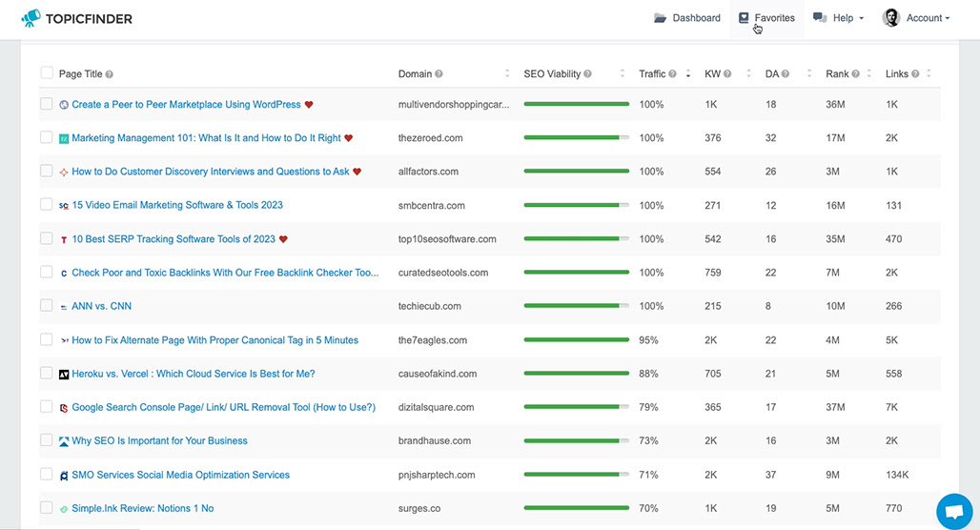
Task: Check the ANN vs. CNN row checkbox
Action: tap(47, 306)
